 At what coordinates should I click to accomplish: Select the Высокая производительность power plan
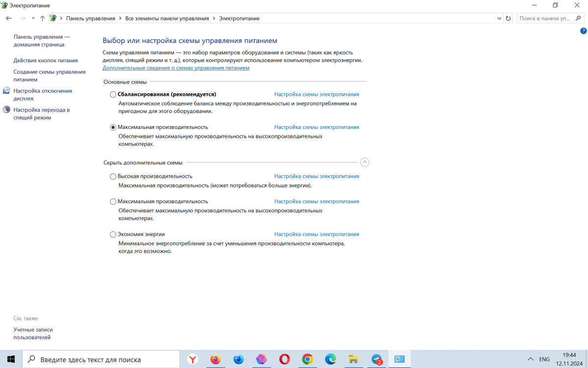(x=113, y=176)
